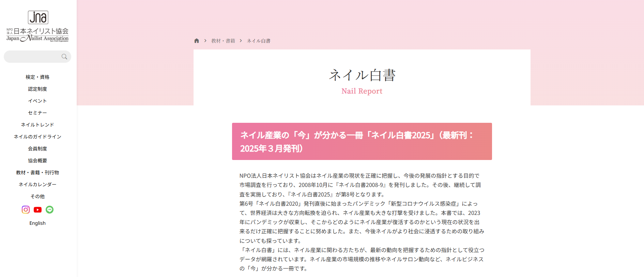Go to 協会概要 page

(37, 161)
